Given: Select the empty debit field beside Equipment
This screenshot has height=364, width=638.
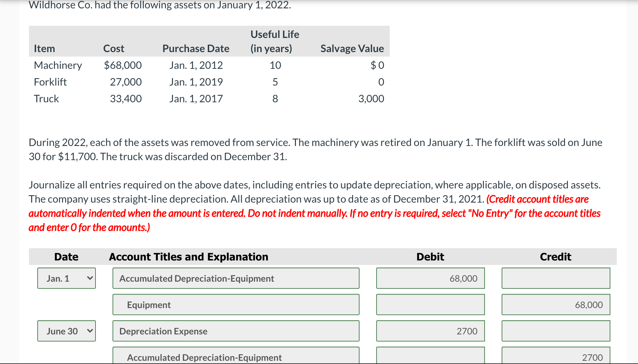Looking at the screenshot, I should coord(430,305).
